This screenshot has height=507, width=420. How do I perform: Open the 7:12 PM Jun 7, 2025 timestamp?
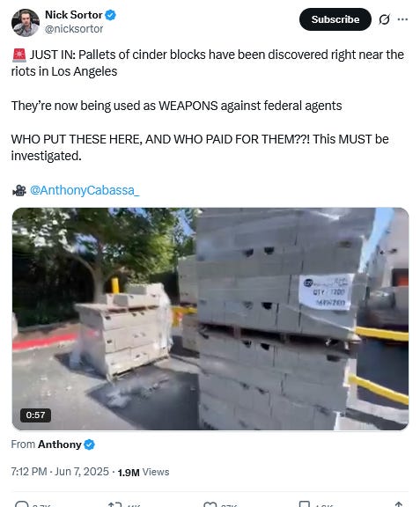click(x=60, y=472)
